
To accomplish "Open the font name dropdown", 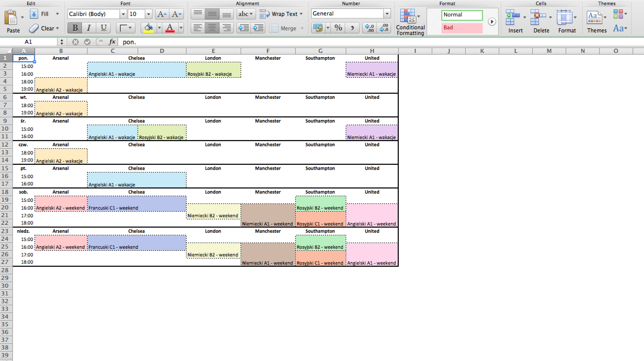I will point(123,14).
